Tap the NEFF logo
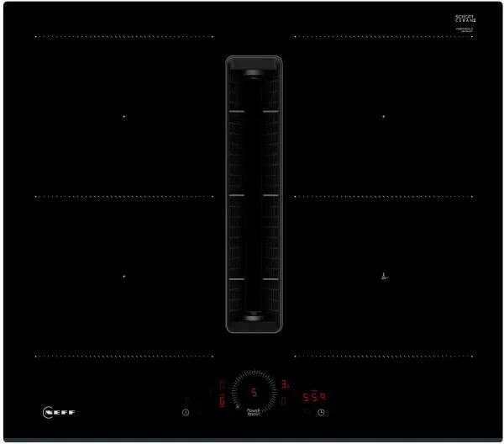Screen dimensions: 504x444 coord(59,412)
